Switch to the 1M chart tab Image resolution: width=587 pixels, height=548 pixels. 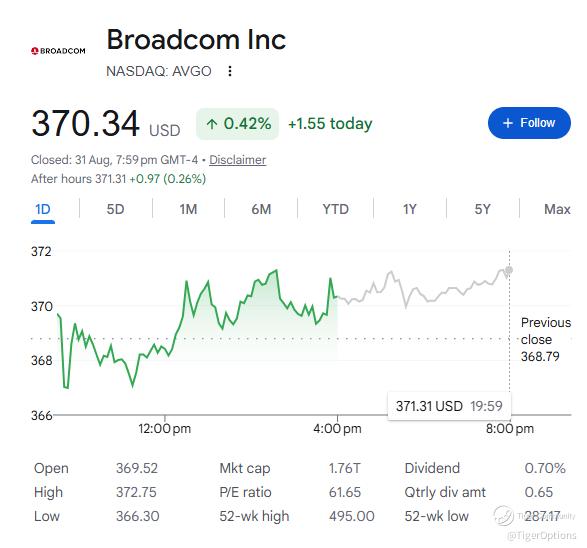pos(188,209)
